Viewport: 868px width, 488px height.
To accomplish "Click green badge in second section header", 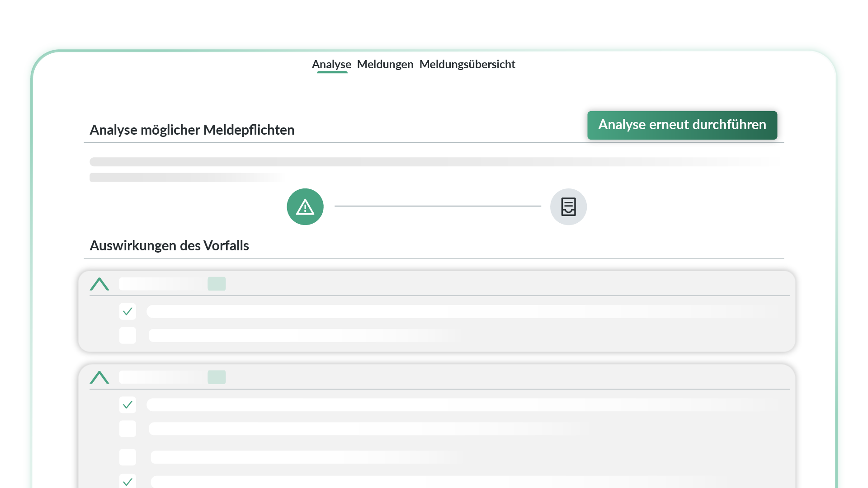I will click(217, 377).
